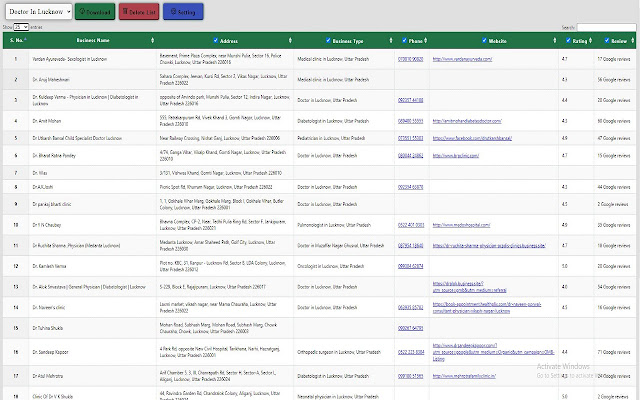Click the 17 Google reviews cell
This screenshot has height=400, width=640.
tap(615, 59)
